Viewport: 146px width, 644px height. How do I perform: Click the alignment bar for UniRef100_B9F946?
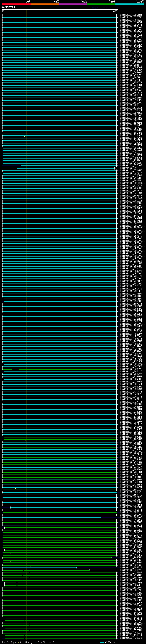pyautogui.click(x=66, y=168)
